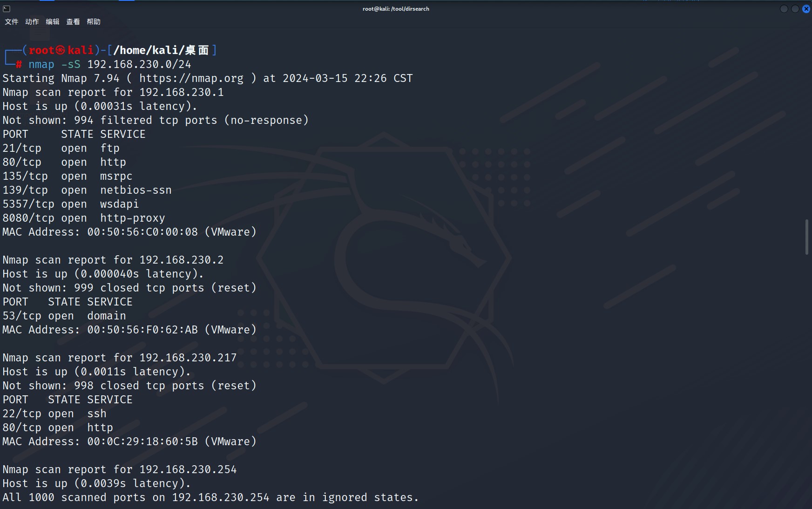Image resolution: width=812 pixels, height=509 pixels.
Task: Click the '8080/tcp open http-proxy' row
Action: tap(84, 218)
